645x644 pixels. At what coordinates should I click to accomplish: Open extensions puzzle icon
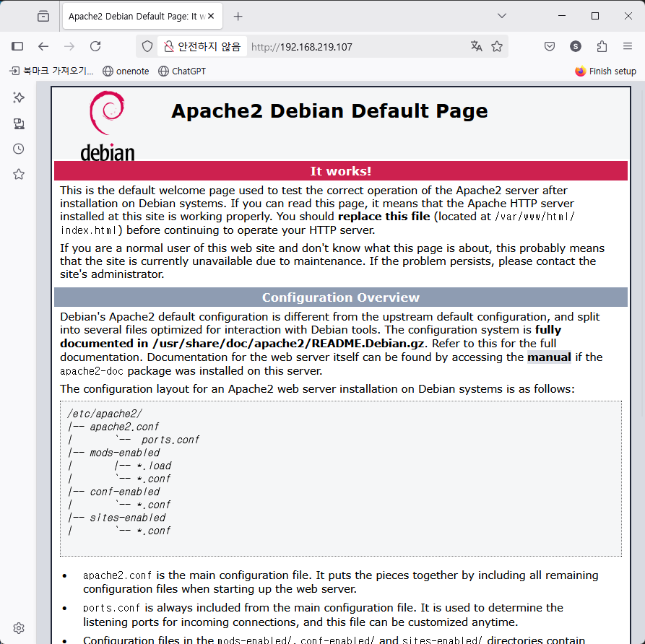[x=602, y=46]
